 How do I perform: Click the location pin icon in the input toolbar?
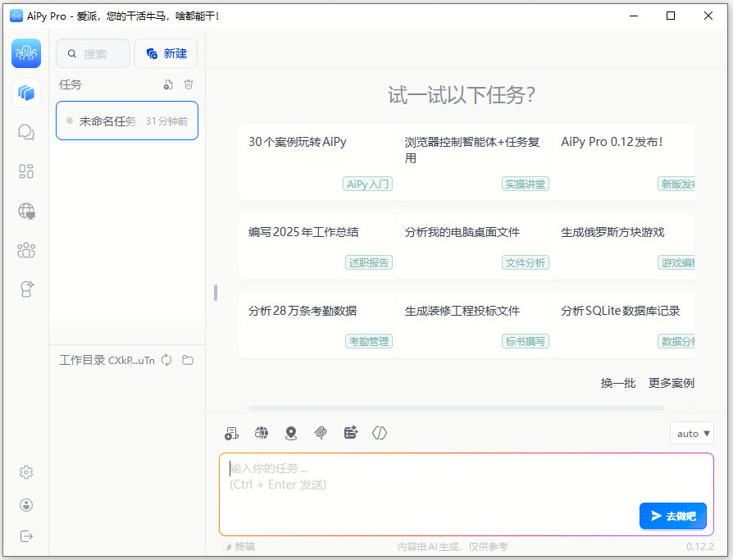tap(291, 432)
